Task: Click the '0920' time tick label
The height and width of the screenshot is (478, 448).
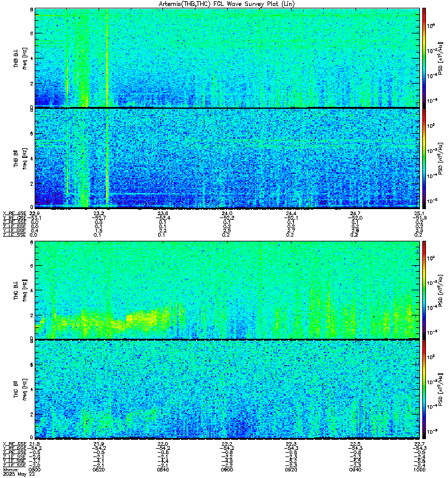Action: [291, 470]
